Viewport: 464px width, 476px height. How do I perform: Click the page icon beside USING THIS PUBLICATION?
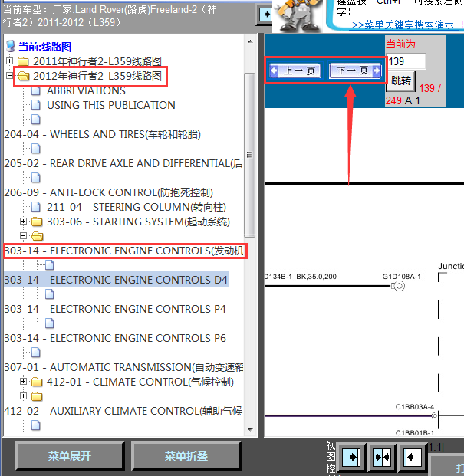pos(36,105)
